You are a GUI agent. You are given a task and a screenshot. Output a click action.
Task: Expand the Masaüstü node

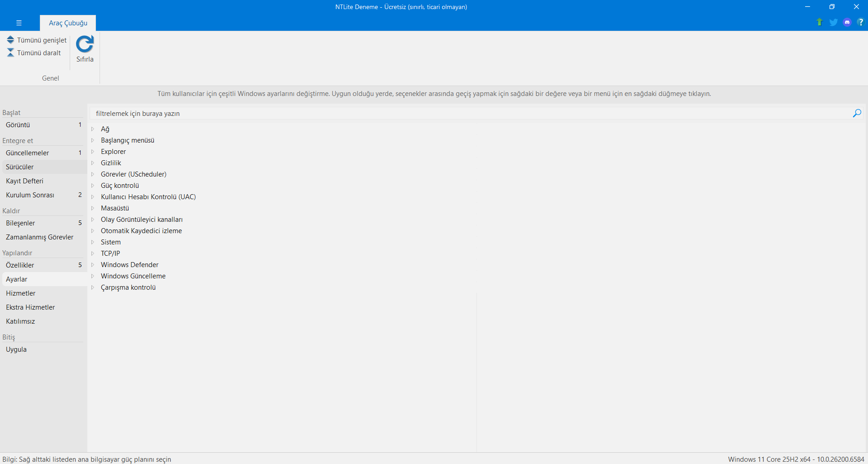coord(93,208)
